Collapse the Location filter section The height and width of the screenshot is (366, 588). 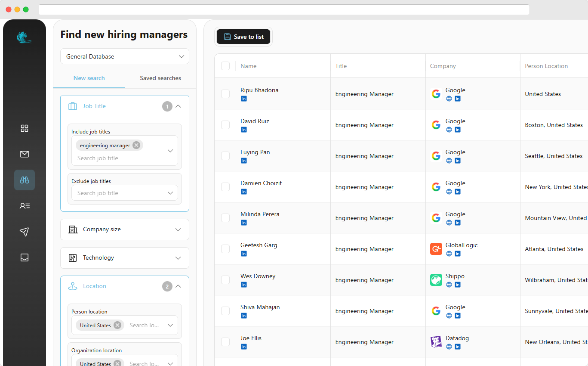[x=178, y=286]
